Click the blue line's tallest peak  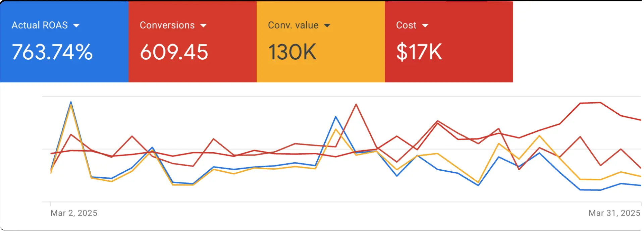(71, 102)
